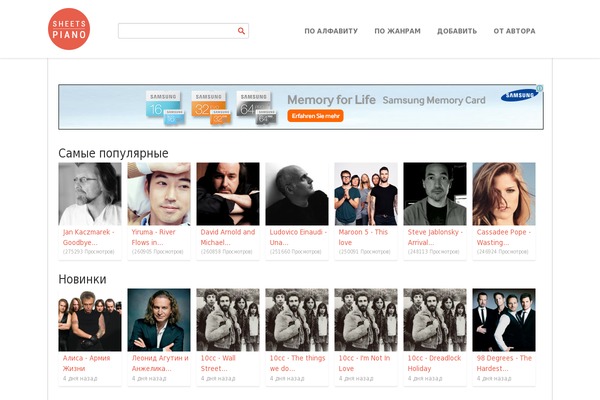Open the Steve Jablonsky - Arrival link
The image size is (600, 400).
tap(435, 237)
